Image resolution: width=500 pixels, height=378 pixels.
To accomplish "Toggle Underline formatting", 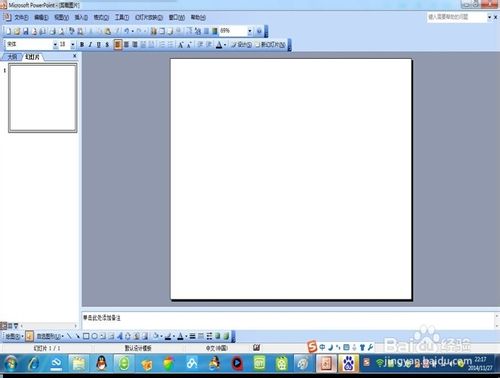I will pos(98,45).
